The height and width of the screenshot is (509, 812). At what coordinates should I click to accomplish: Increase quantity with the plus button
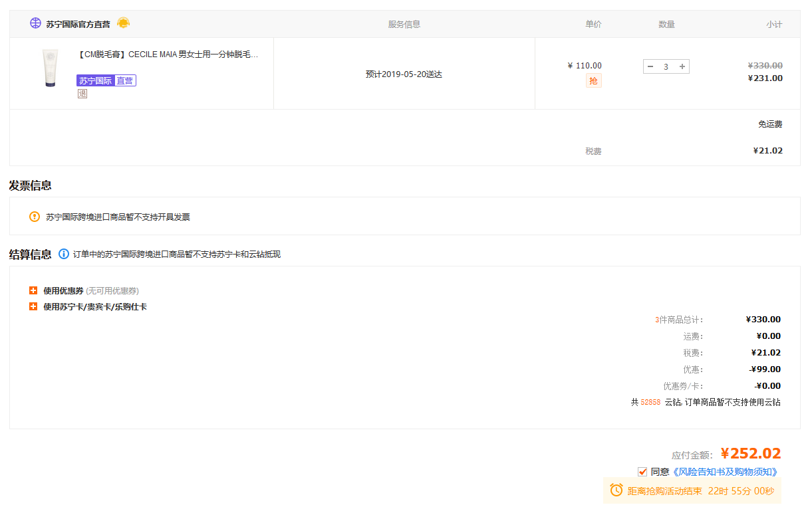682,66
